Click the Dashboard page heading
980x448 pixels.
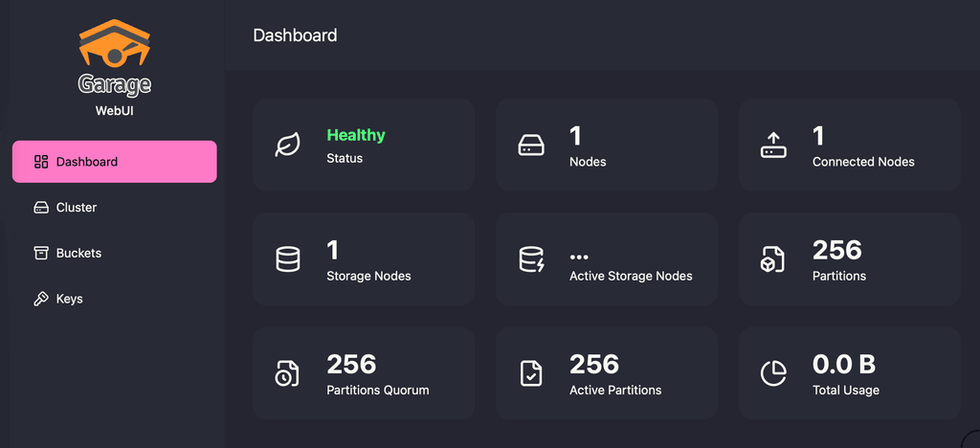click(295, 35)
